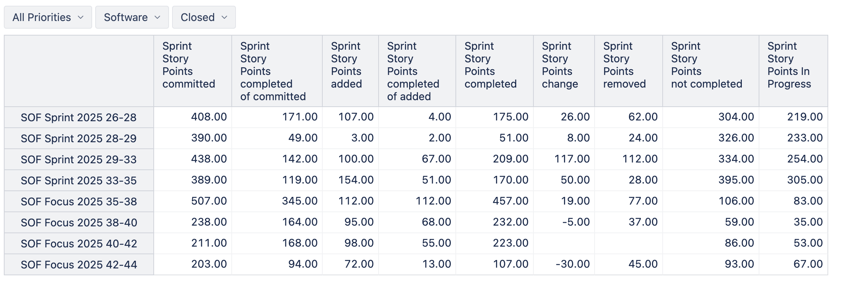The height and width of the screenshot is (299, 868).
Task: Click the Closed dropdown chevron arrow
Action: coord(224,17)
